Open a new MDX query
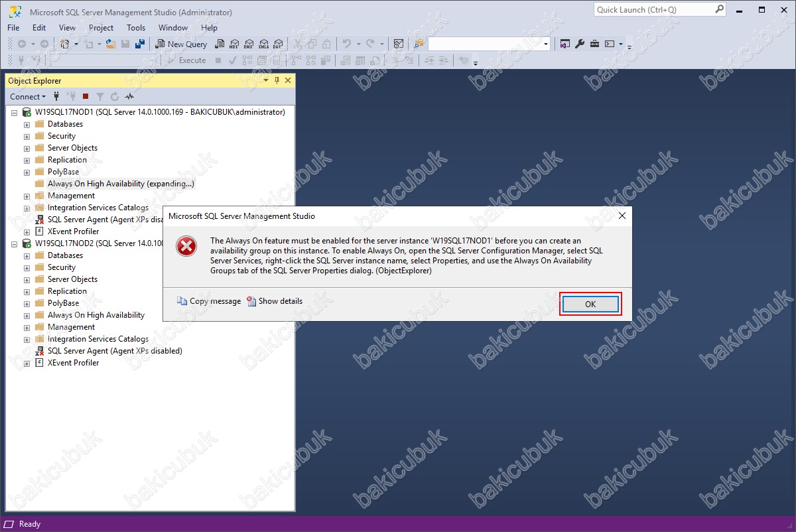This screenshot has width=796, height=532. (233, 44)
